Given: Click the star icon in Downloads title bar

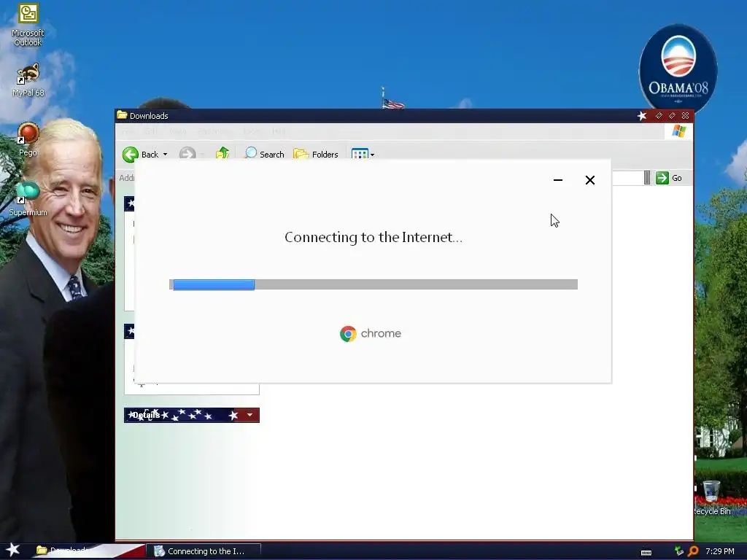Looking at the screenshot, I should (x=642, y=116).
